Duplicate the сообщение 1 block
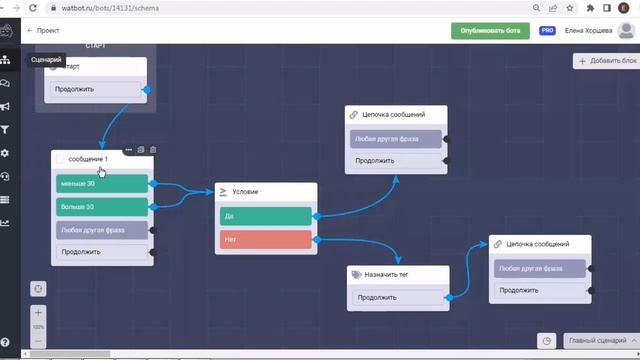This screenshot has width=640, height=360. 141,150
